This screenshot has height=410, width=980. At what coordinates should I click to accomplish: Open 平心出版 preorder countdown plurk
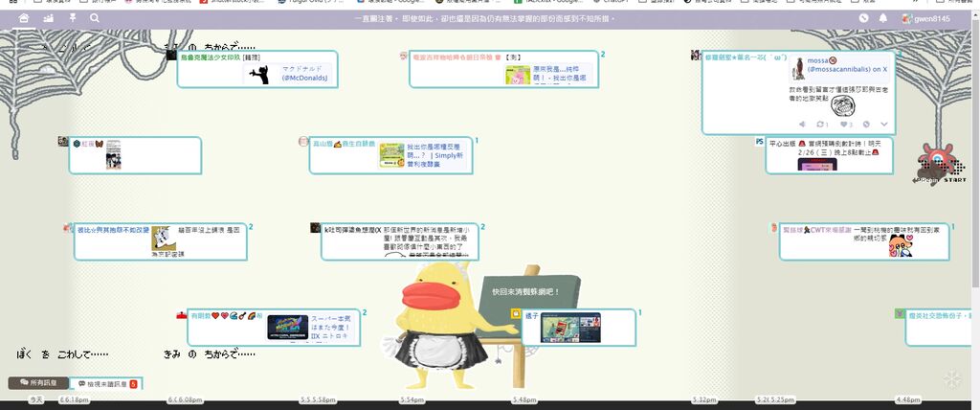830,155
